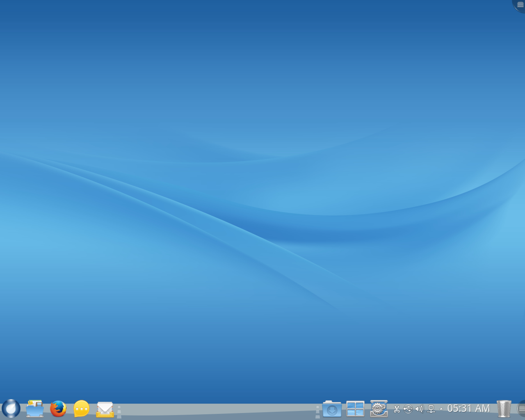Image resolution: width=525 pixels, height=420 pixels.
Task: Open the application launcher menu
Action: pos(11,409)
